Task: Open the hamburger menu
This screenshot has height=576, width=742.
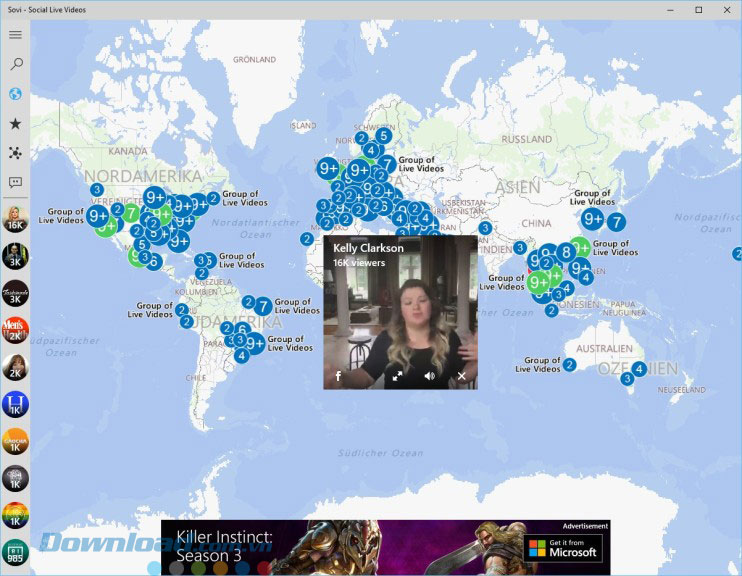Action: coord(15,35)
